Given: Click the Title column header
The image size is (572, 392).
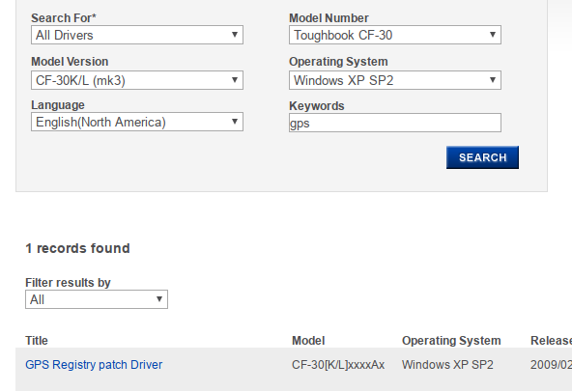Looking at the screenshot, I should tap(37, 341).
